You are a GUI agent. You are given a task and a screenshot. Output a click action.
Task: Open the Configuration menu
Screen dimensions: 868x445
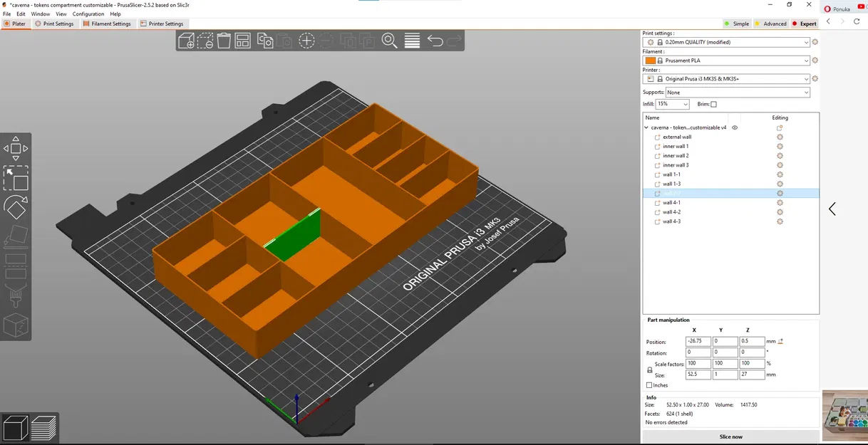[88, 14]
